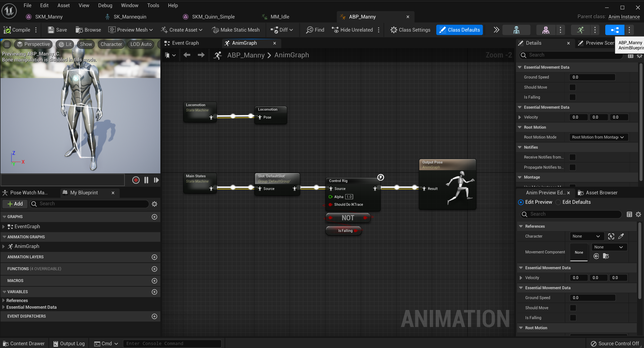Image resolution: width=644 pixels, height=348 pixels.
Task: Click Hide Unrelated button
Action: coord(352,30)
